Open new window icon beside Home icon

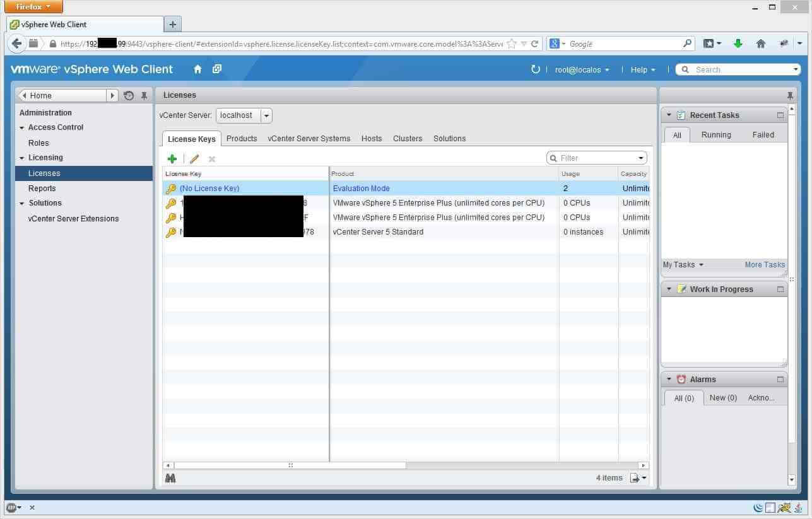pyautogui.click(x=216, y=69)
